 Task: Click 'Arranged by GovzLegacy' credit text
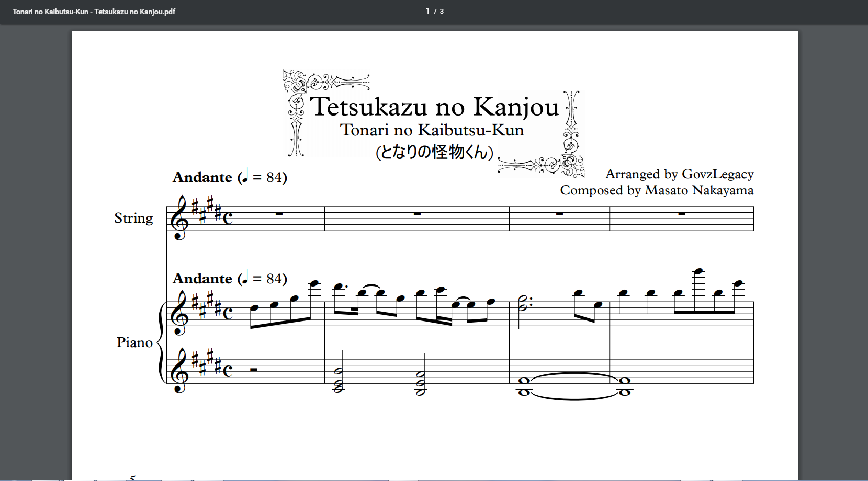pyautogui.click(x=679, y=174)
